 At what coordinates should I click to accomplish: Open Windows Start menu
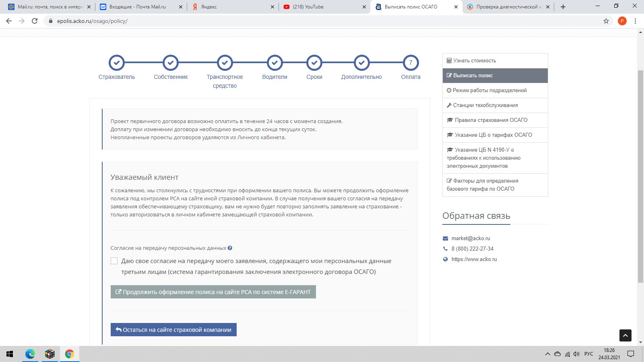(10, 354)
